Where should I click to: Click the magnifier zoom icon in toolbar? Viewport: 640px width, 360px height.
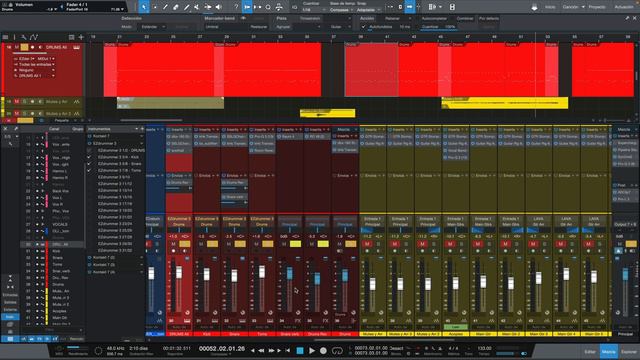coord(268,7)
